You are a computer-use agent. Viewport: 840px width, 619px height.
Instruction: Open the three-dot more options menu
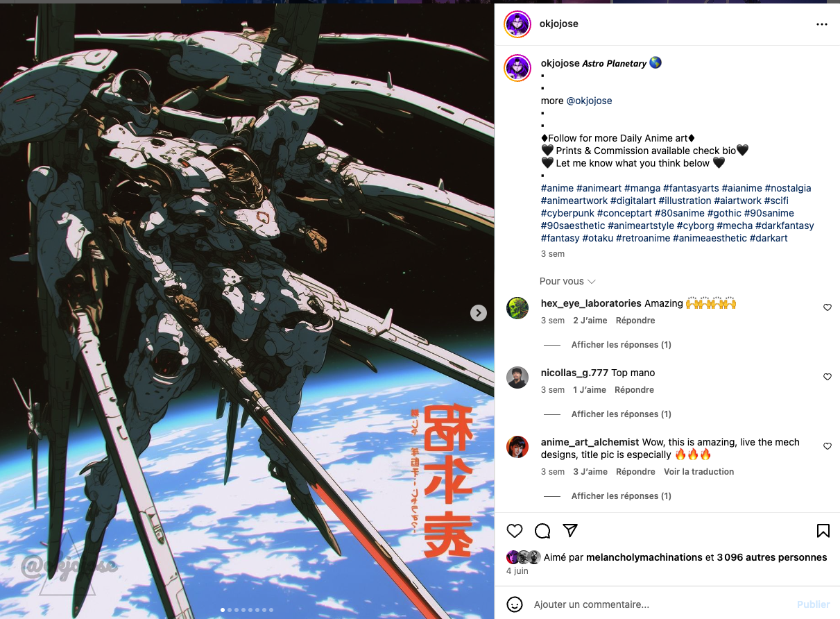(822, 24)
